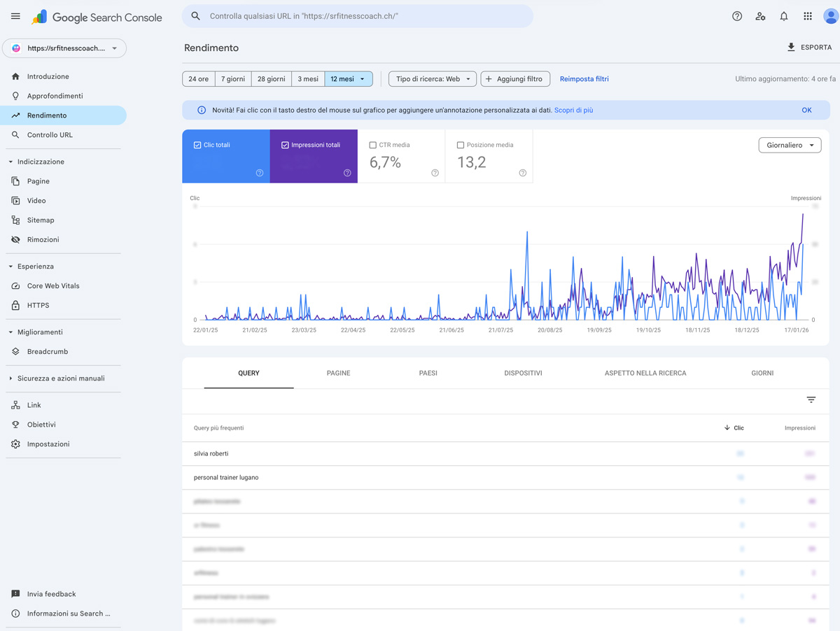Viewport: 840px width, 631px height.
Task: Enable the CTR media checkbox
Action: click(372, 145)
